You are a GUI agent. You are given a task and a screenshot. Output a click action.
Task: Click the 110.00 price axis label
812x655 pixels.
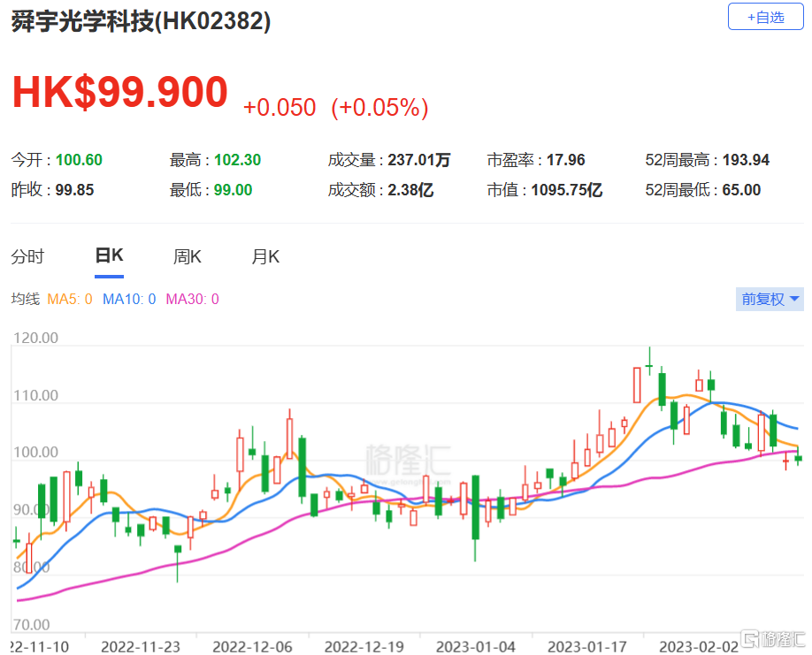pos(35,395)
